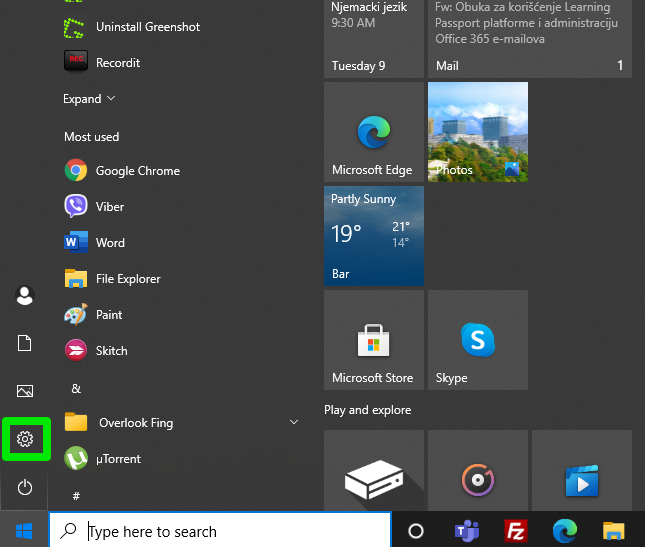Image resolution: width=645 pixels, height=547 pixels.
Task: Launch Recordit from the app list
Action: point(102,63)
